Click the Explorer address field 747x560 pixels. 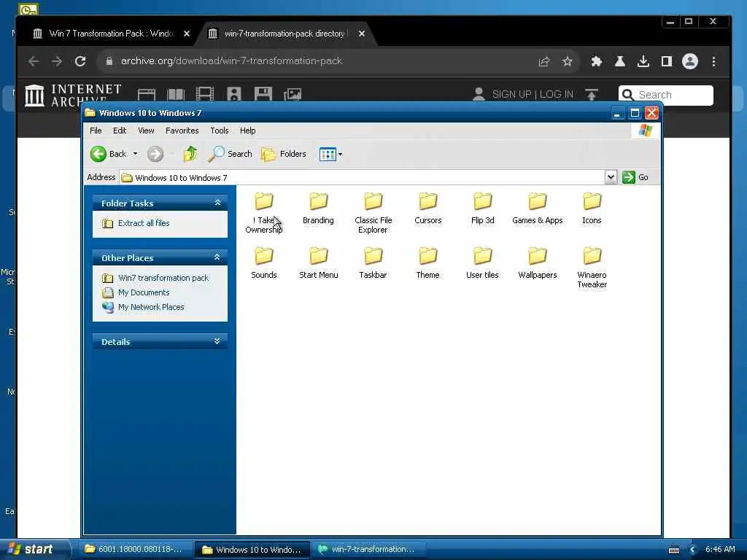click(362, 178)
